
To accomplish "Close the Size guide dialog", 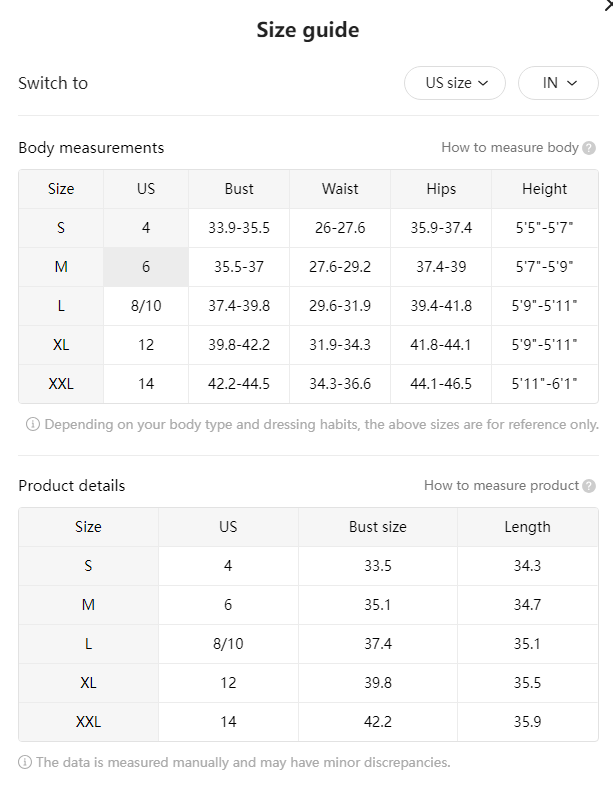I will [608, 6].
